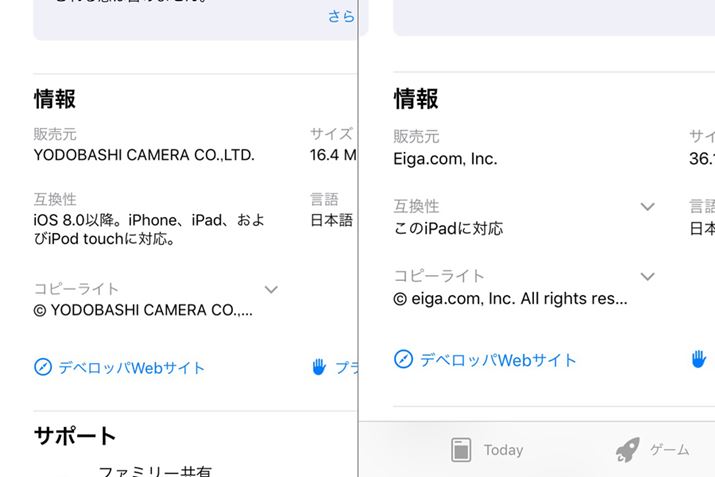Tap the このiPadに対応 compatibility row

click(x=448, y=228)
